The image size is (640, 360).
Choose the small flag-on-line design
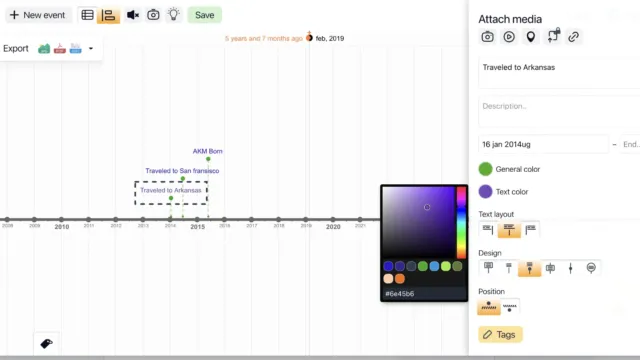pos(509,268)
